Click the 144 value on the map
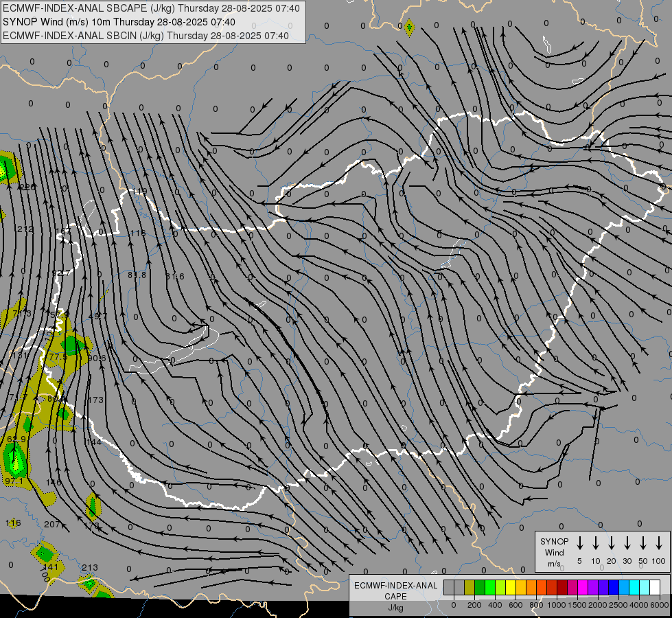The width and height of the screenshot is (672, 618). tap(94, 442)
